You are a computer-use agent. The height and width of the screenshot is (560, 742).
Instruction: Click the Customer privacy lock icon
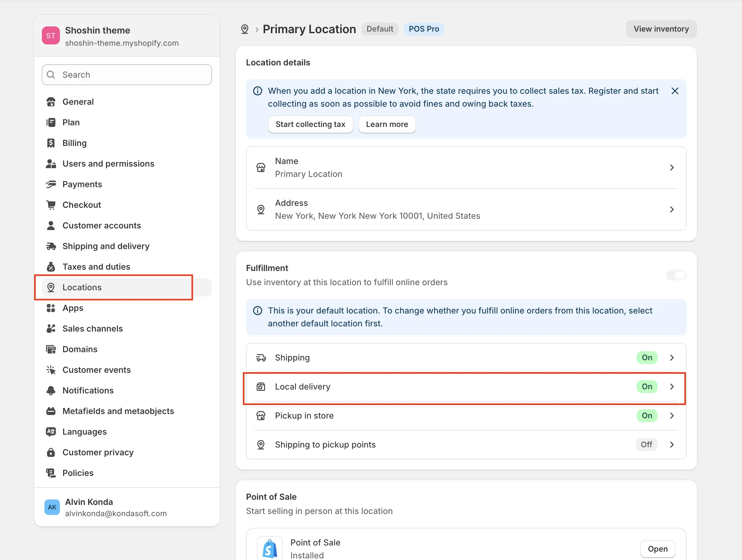(x=51, y=452)
